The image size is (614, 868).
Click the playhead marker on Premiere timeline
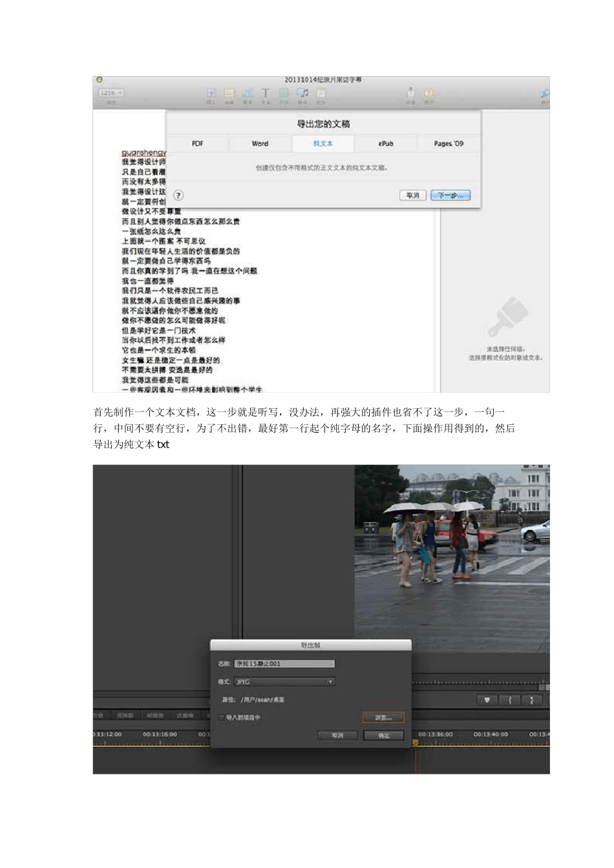pos(415,743)
